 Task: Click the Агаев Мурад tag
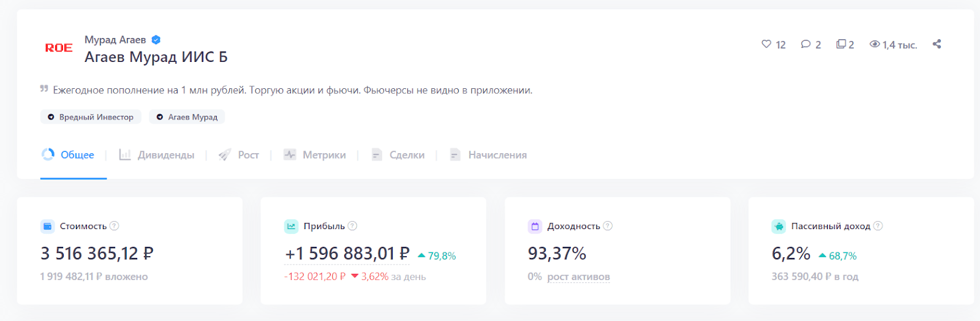187,117
